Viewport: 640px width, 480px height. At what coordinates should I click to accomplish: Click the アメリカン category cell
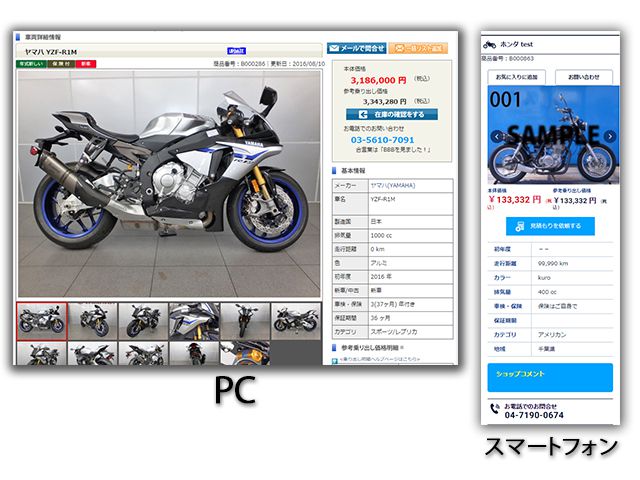pos(572,335)
